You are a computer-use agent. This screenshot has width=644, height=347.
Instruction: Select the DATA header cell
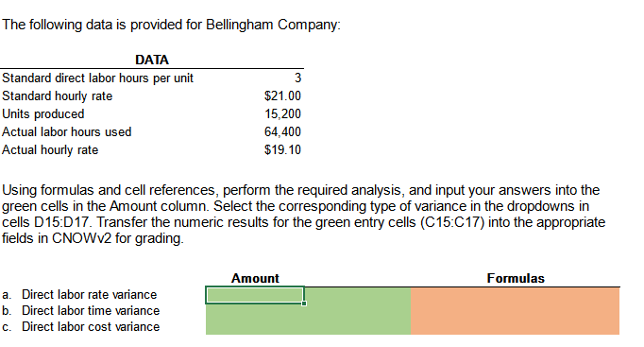(x=152, y=60)
